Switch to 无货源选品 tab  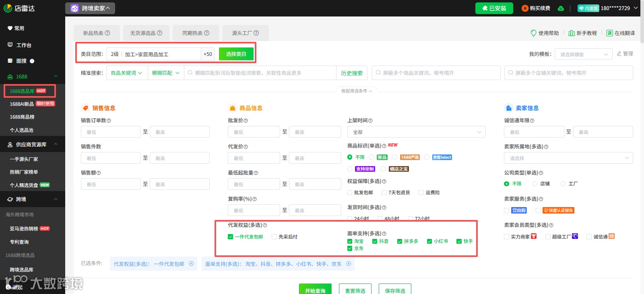tap(146, 33)
